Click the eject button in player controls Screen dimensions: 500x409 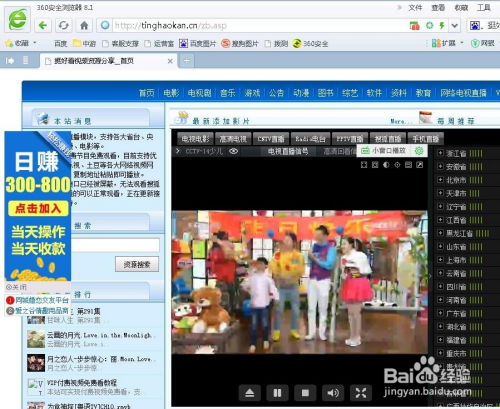point(250,393)
